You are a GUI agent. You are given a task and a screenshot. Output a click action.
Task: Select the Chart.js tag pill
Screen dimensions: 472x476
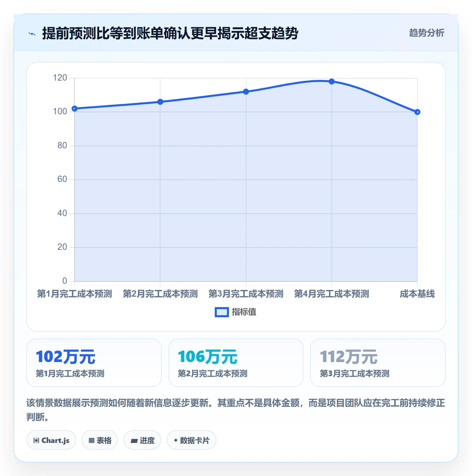point(51,440)
